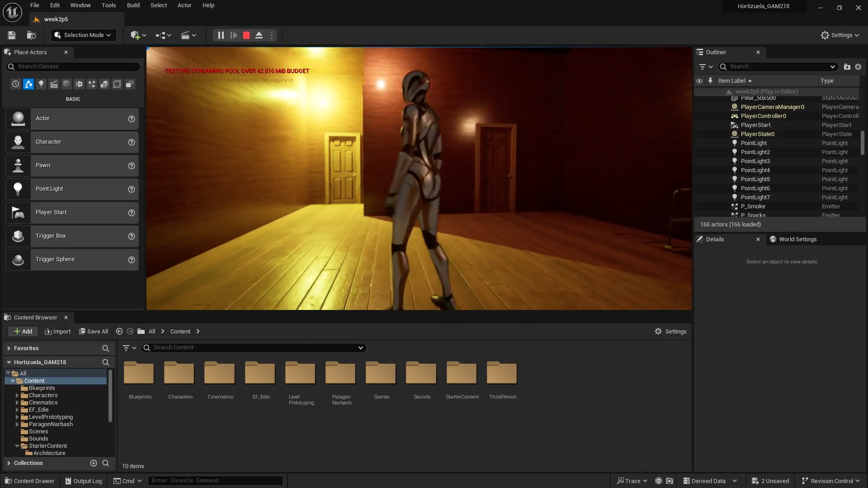Create new folder in Outliner
This screenshot has height=488, width=868.
847,67
